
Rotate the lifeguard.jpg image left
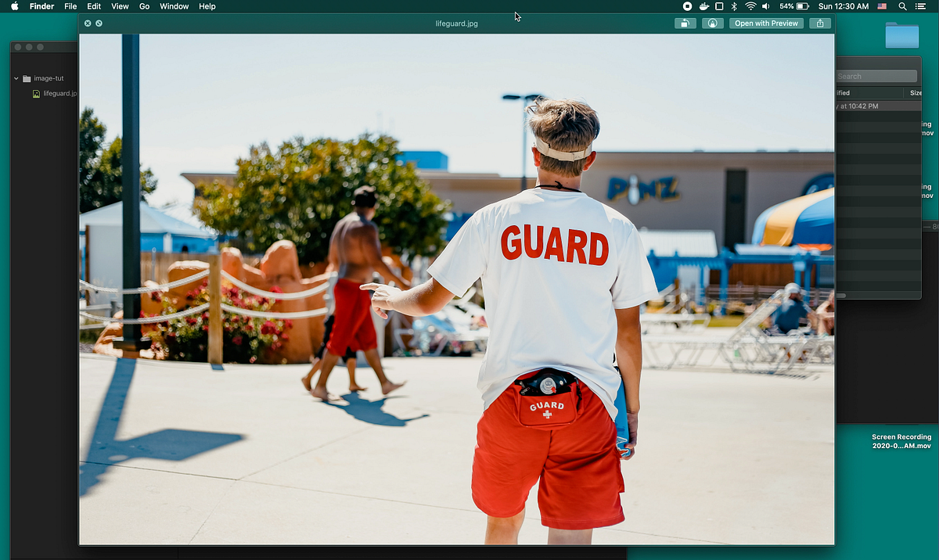[x=685, y=23]
